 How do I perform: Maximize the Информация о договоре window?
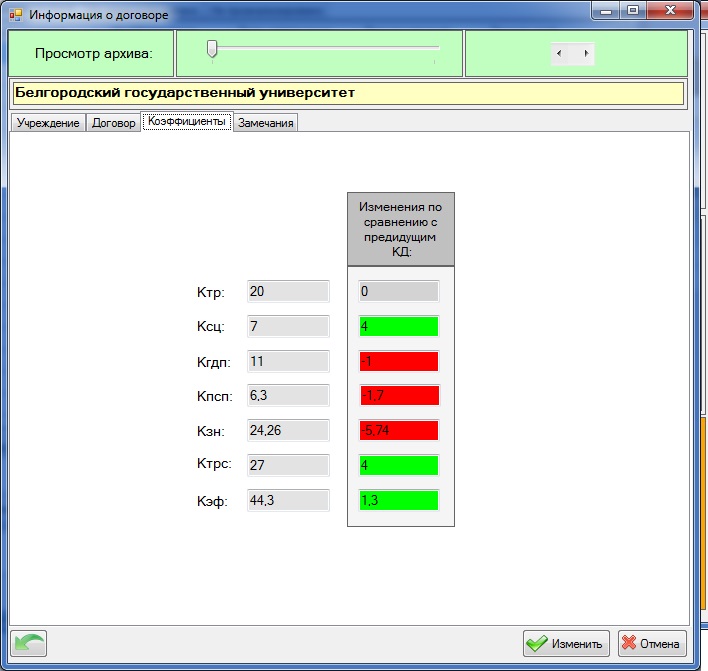(633, 11)
